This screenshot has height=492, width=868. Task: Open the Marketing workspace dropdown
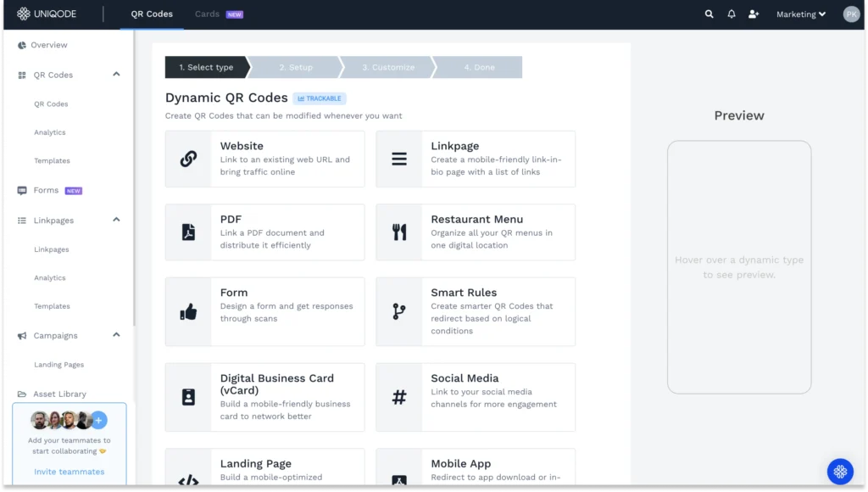[x=800, y=14]
